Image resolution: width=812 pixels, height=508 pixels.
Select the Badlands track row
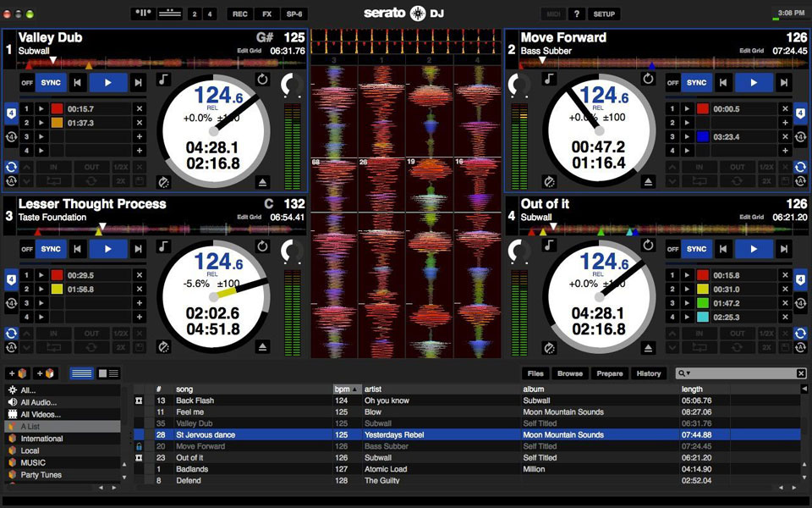pyautogui.click(x=467, y=469)
